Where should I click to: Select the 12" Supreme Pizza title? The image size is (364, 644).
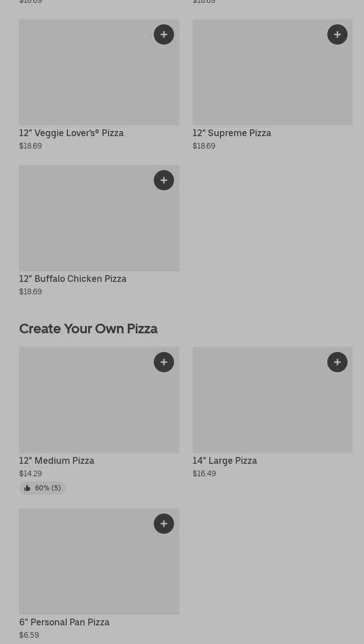232,133
